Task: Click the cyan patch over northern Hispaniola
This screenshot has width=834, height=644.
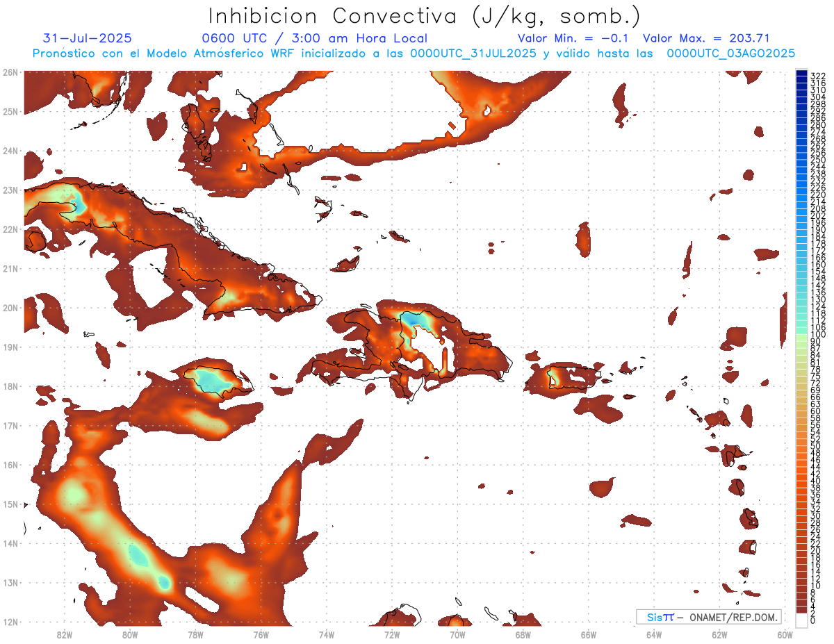Action: [x=414, y=320]
